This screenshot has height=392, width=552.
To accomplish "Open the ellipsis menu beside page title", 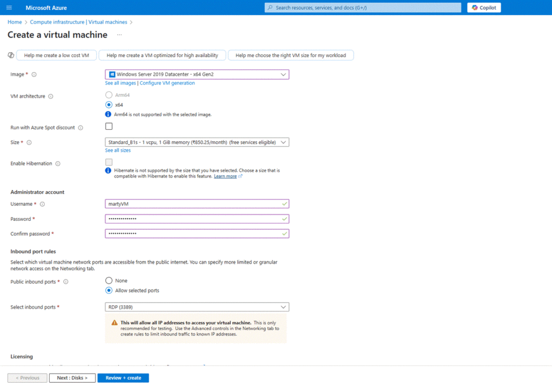I will click(119, 35).
